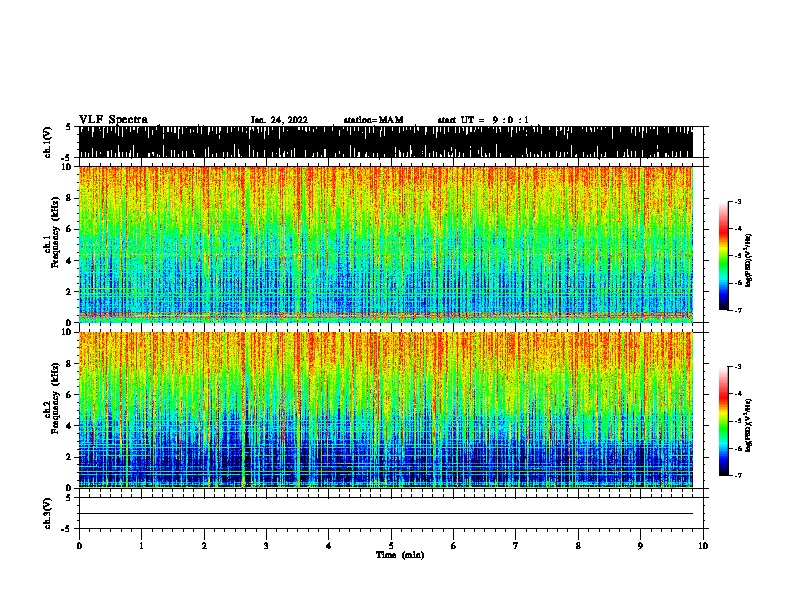Click time axis tick label "7"
This screenshot has height=612, width=792.
point(516,546)
